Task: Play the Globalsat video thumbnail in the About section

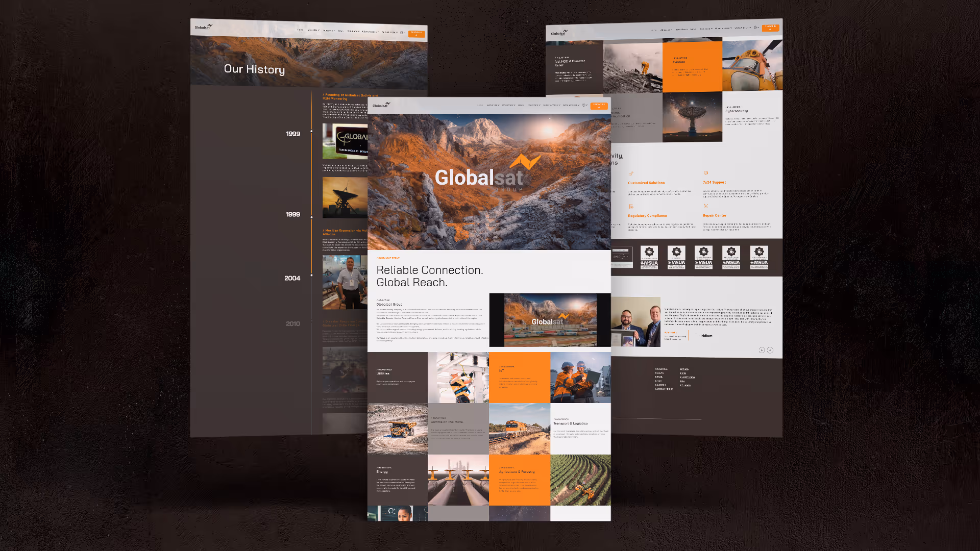Action: point(550,320)
